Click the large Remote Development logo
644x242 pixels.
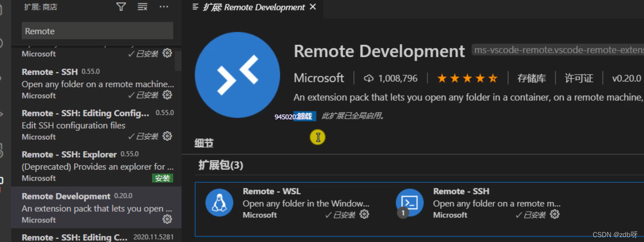pos(238,75)
